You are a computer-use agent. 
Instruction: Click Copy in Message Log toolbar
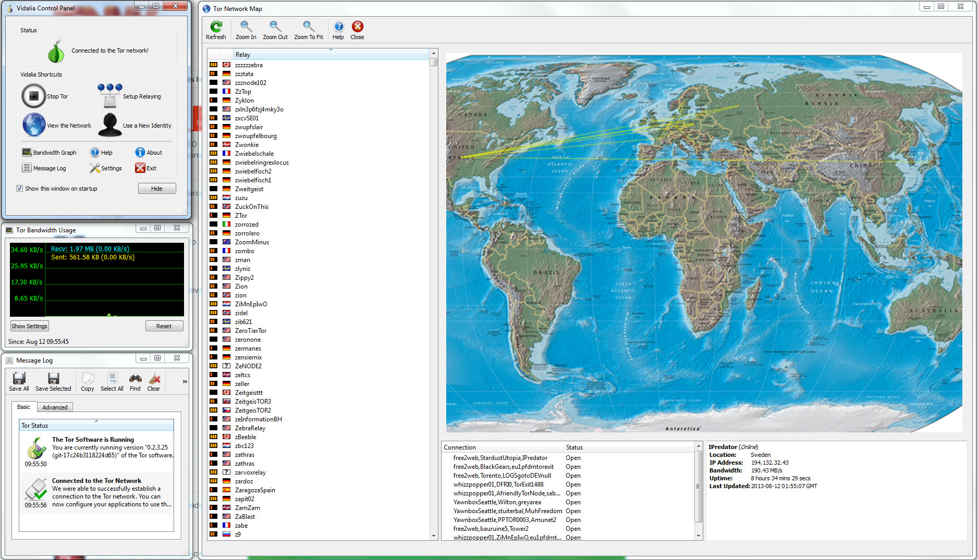(88, 382)
